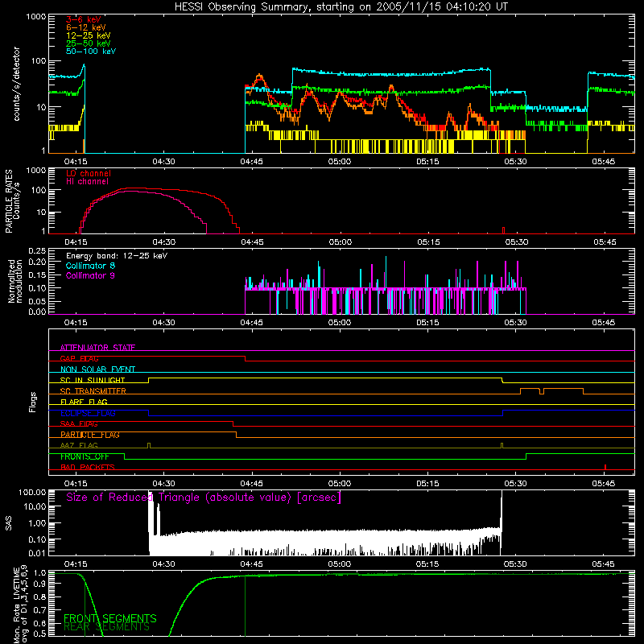Select the "PARTICLE_FLAG" flag label
The height and width of the screenshot is (644, 644).
coord(90,435)
